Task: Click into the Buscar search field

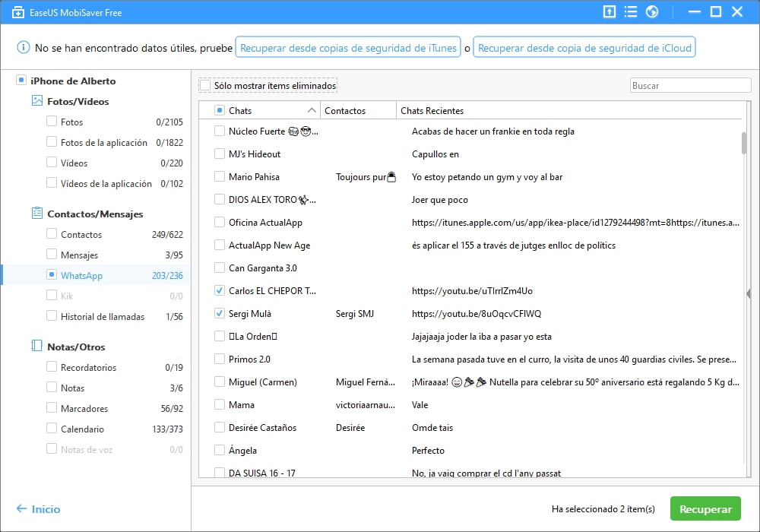Action: (x=690, y=85)
